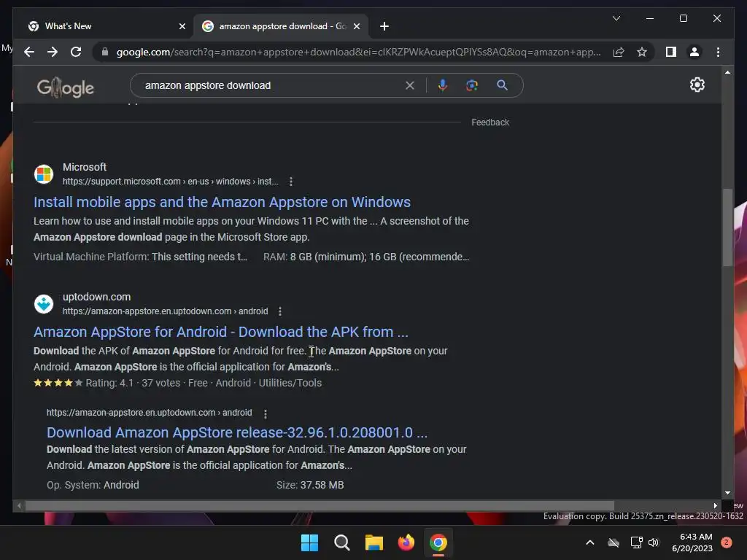Click the horizontal scrollbar right arrow
This screenshot has width=747, height=560.
coord(715,506)
